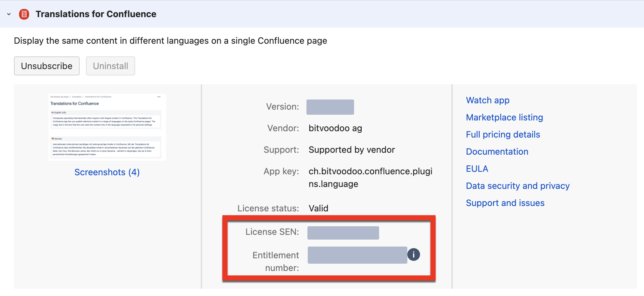Open the Documentation page
The width and height of the screenshot is (644, 296).
(x=497, y=151)
